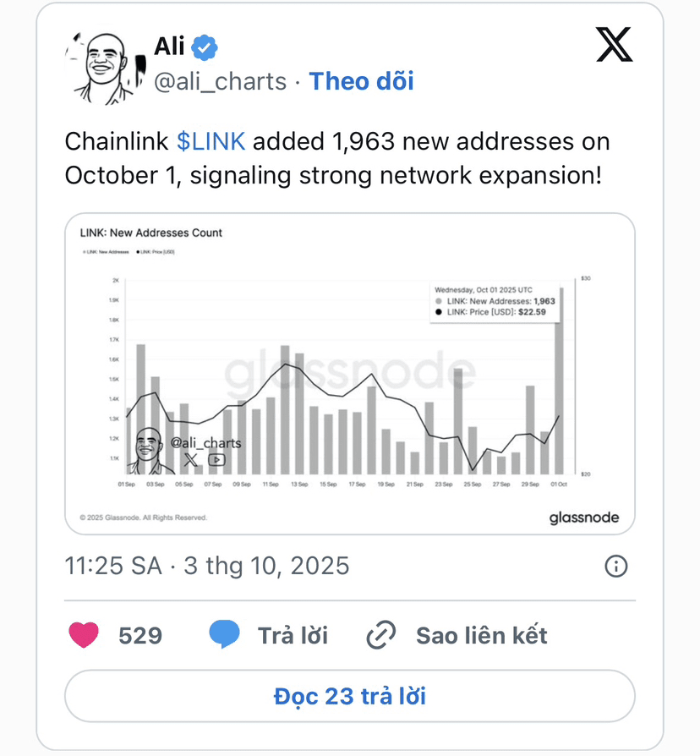This screenshot has width=700, height=756.
Task: Select the Sao liên kết copy link text
Action: pyautogui.click(x=481, y=635)
